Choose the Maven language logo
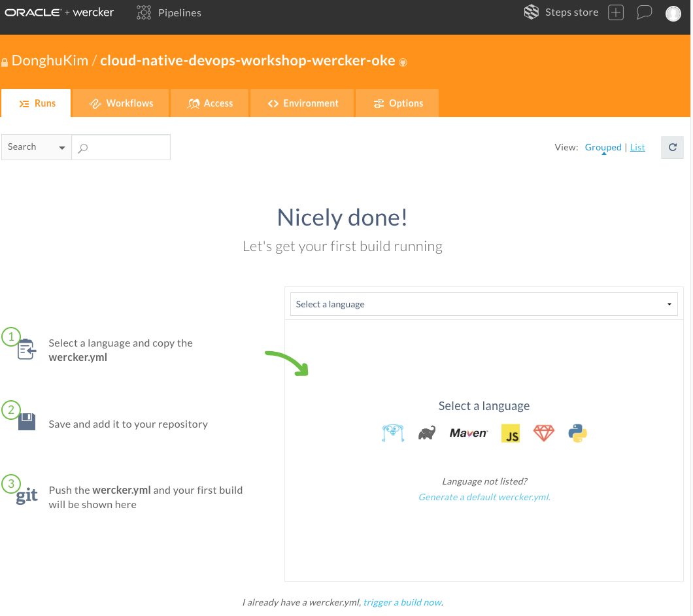 point(469,433)
